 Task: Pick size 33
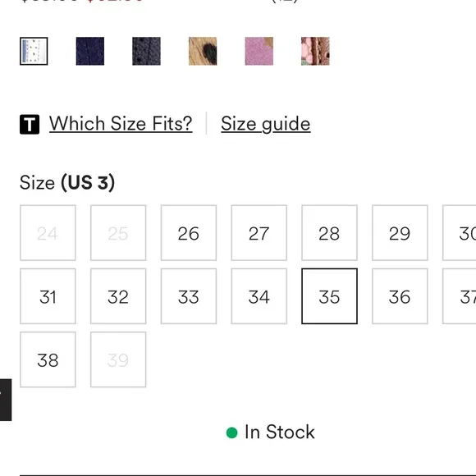tap(189, 296)
